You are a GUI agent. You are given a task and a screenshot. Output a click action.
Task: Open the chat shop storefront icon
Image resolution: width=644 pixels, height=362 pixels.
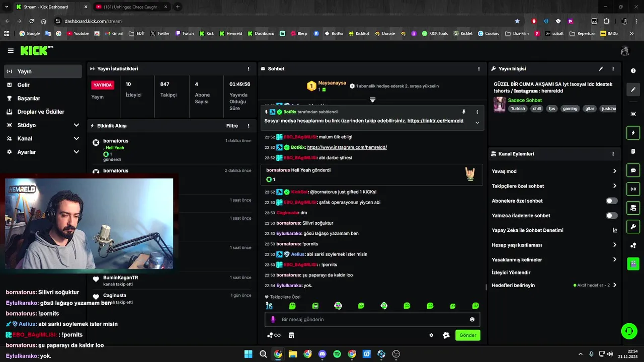click(291, 335)
